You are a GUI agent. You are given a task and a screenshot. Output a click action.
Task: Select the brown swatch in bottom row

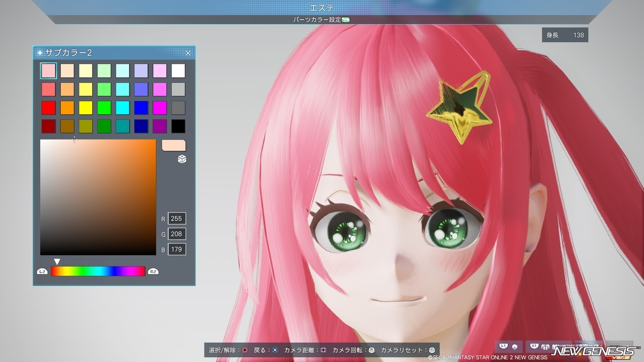click(x=67, y=126)
